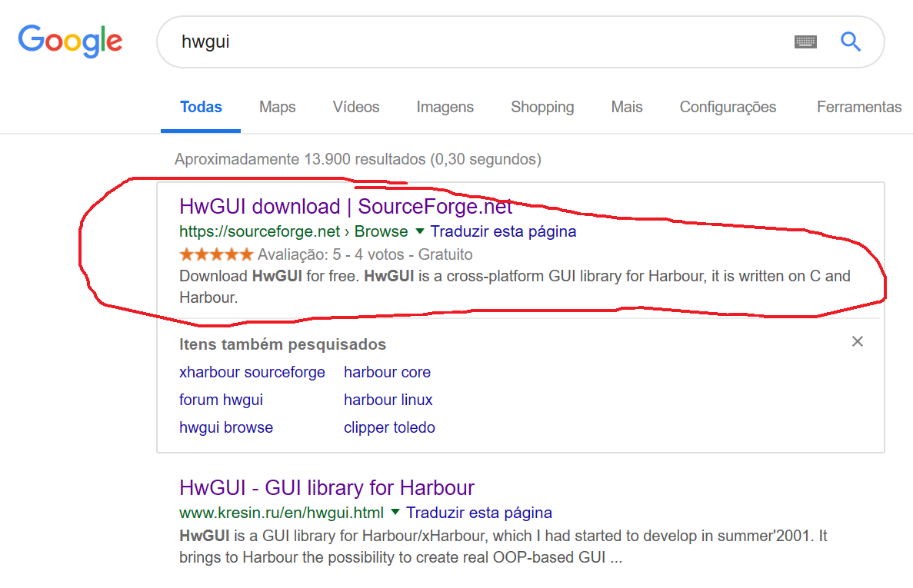Search related term 'xharbour sourceforge'

click(252, 373)
